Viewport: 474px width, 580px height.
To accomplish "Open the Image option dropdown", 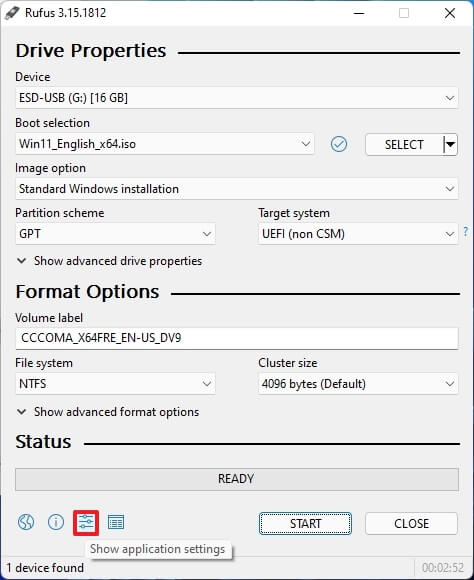I will [236, 189].
